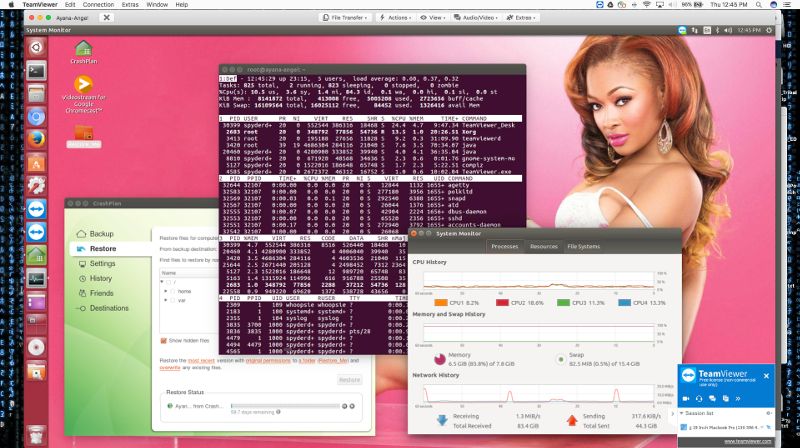Expand the 'var' folder tree node
This screenshot has height=448, width=800.
(166, 301)
